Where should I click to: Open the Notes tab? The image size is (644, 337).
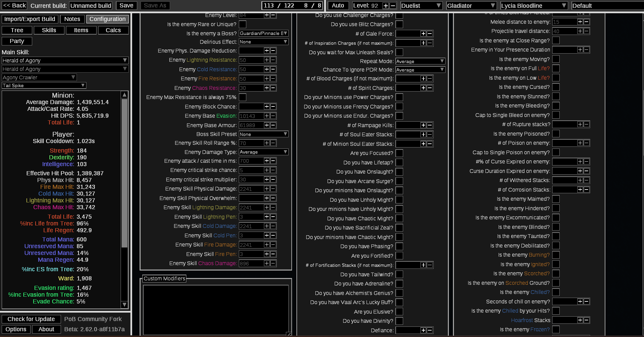pyautogui.click(x=72, y=19)
